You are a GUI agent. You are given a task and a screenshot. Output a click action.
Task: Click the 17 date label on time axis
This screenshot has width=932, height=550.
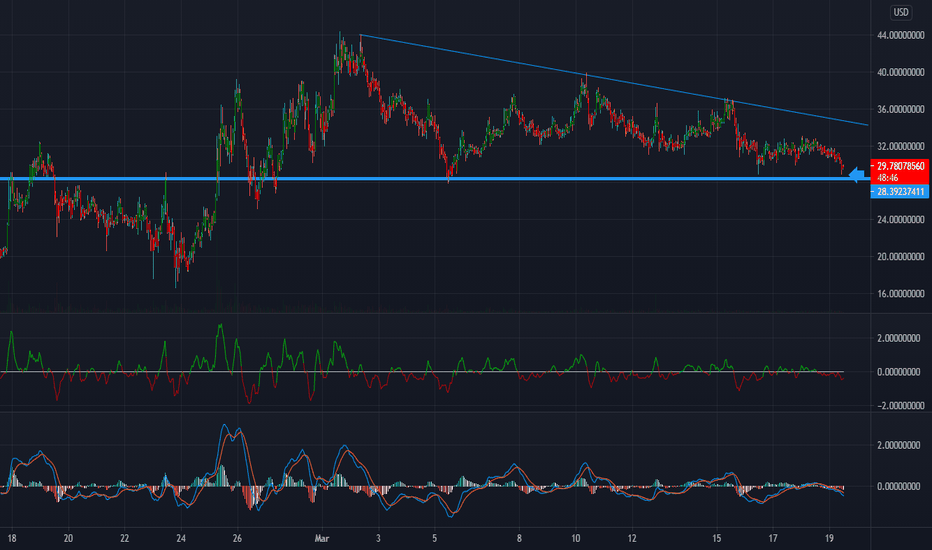[773, 539]
